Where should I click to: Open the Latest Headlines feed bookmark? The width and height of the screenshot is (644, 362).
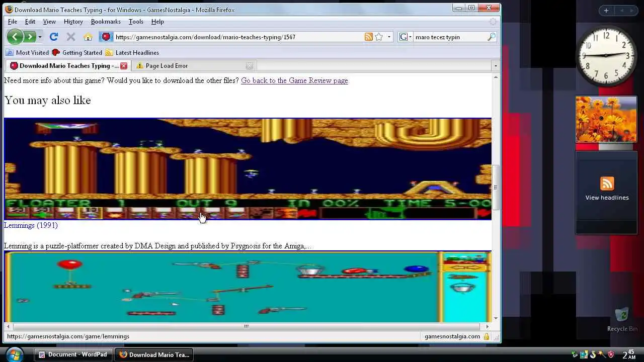click(132, 52)
